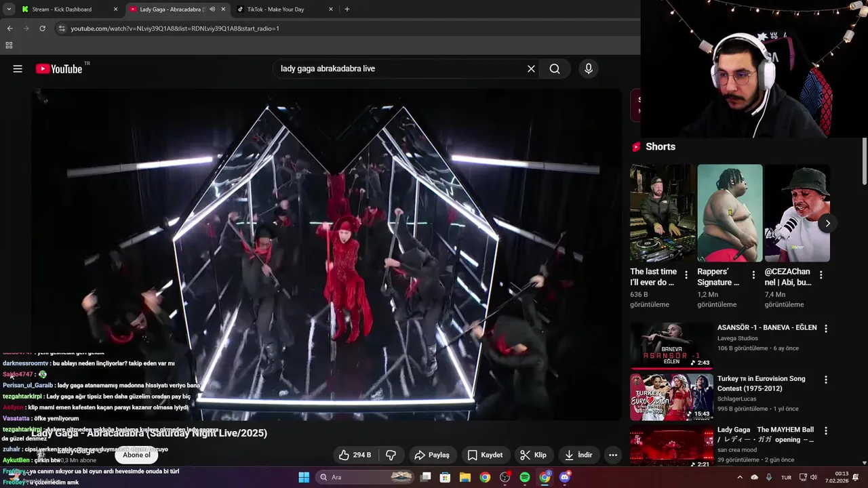Clear the YouTube search text with the X

click(531, 68)
